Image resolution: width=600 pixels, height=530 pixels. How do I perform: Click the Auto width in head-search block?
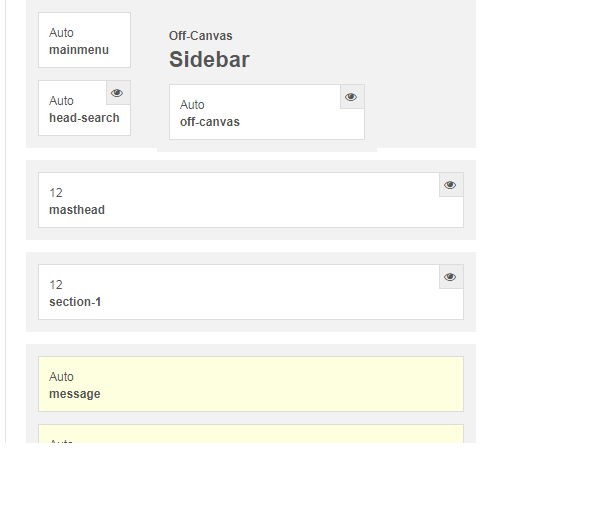[61, 101]
